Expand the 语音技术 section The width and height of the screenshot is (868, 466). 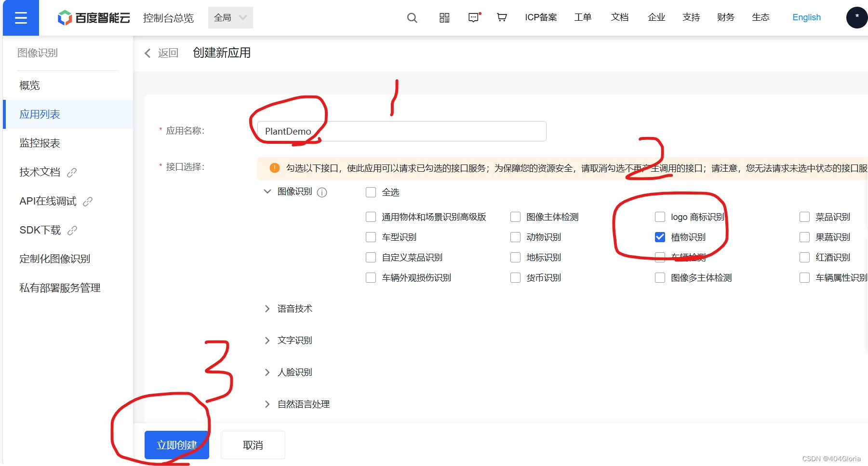point(267,309)
